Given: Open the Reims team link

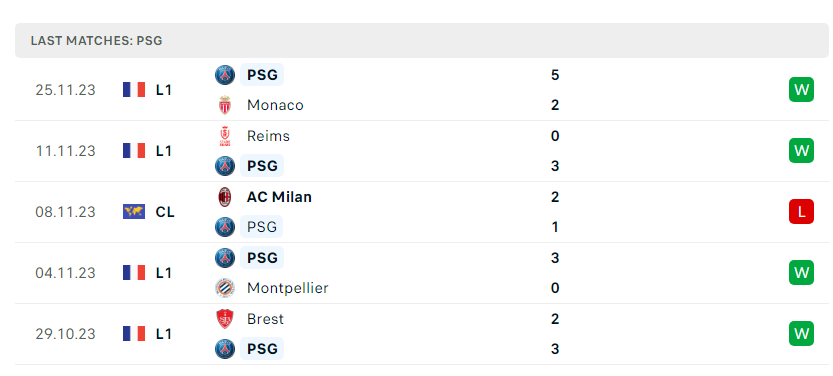Looking at the screenshot, I should pos(268,136).
